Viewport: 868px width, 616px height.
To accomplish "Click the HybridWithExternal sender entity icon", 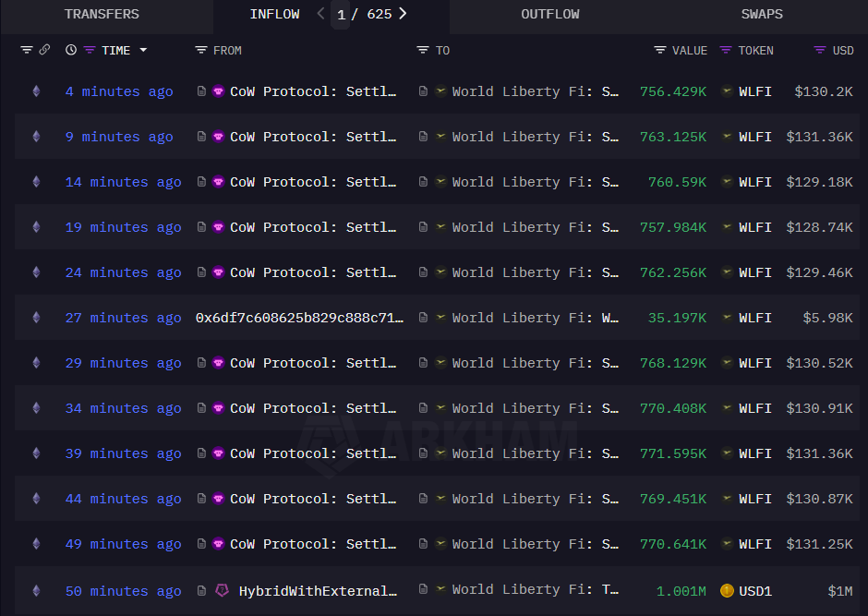I will click(x=222, y=589).
